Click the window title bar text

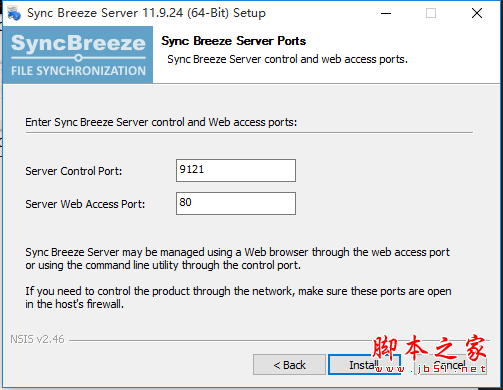pos(146,13)
